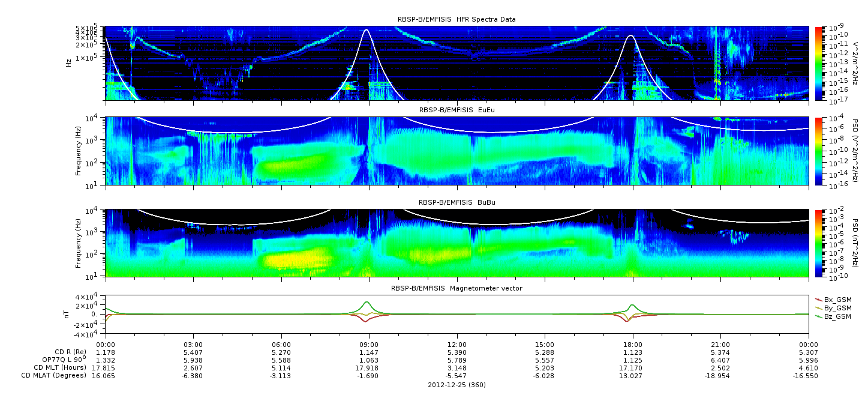Click the BuBu panel PSD color bar
The width and height of the screenshot is (868, 395).
coord(819,243)
